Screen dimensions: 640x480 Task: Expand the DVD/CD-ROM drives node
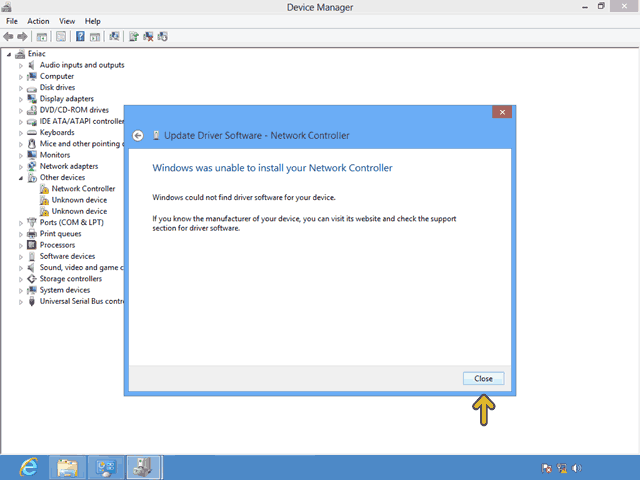20,110
